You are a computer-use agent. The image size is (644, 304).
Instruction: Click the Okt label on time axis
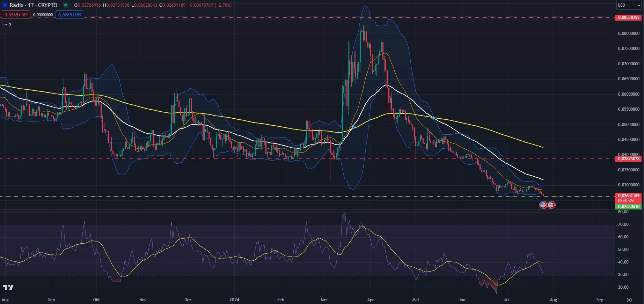pos(96,300)
